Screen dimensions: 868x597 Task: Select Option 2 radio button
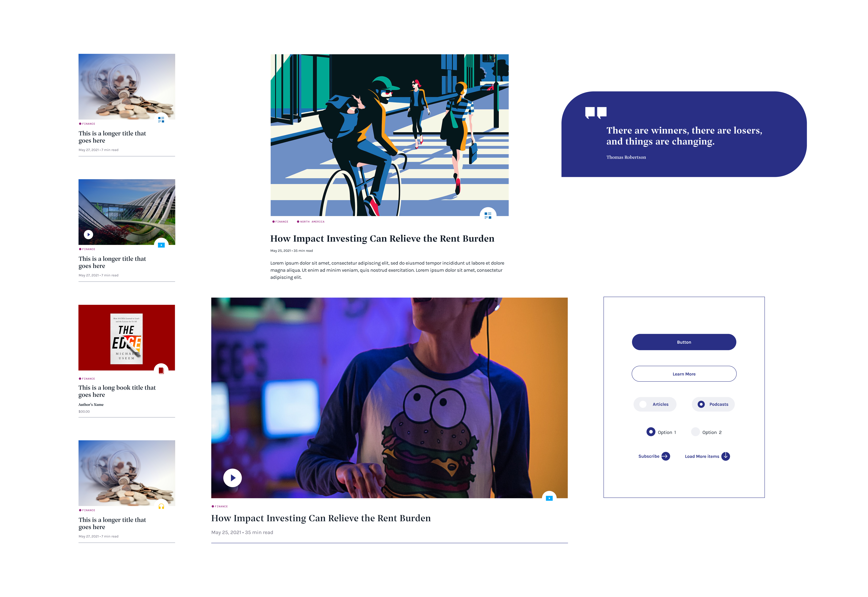point(695,432)
